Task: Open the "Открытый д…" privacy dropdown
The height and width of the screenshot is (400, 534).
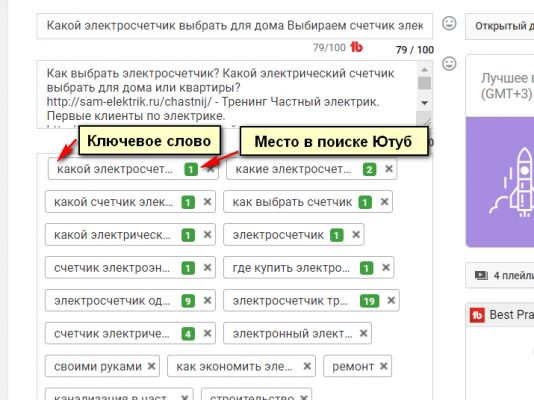Action: coord(500,26)
